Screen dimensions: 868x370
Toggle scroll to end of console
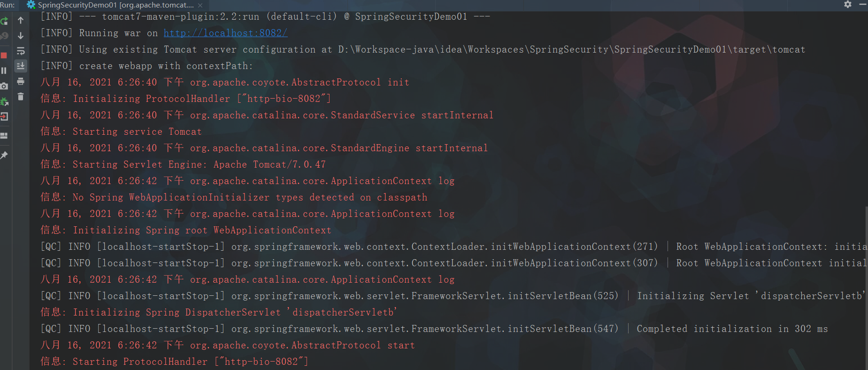(x=21, y=66)
